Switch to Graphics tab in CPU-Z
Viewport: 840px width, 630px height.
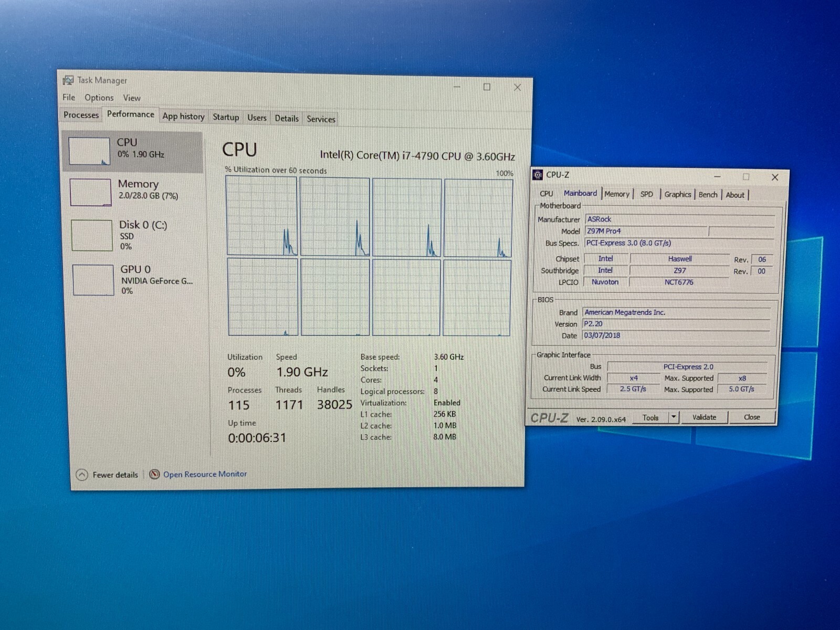[677, 194]
